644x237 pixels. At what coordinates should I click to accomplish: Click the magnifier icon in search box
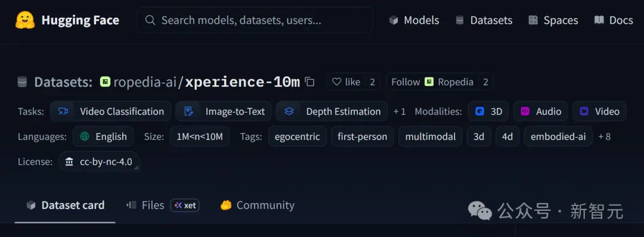(150, 20)
